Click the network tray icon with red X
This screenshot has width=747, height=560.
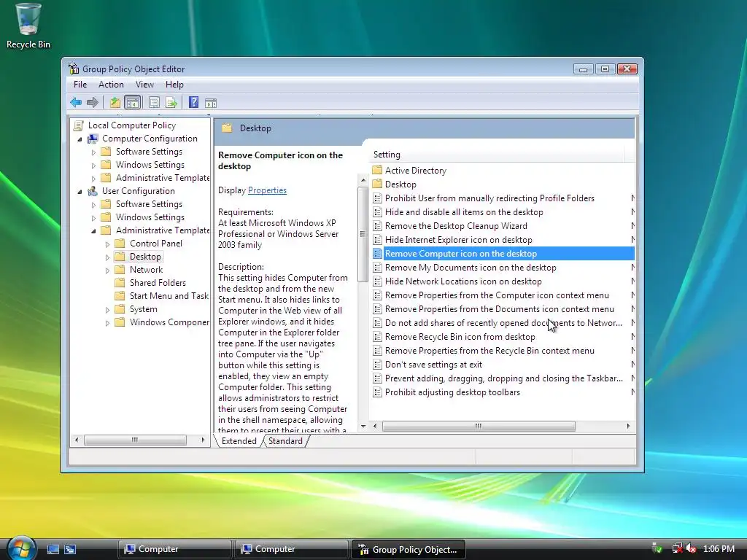click(x=677, y=548)
